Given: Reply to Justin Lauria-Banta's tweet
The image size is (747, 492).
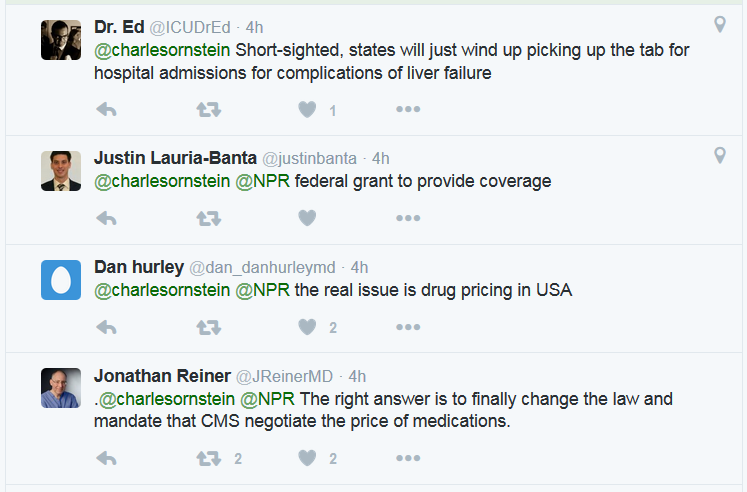Looking at the screenshot, I should (x=106, y=218).
